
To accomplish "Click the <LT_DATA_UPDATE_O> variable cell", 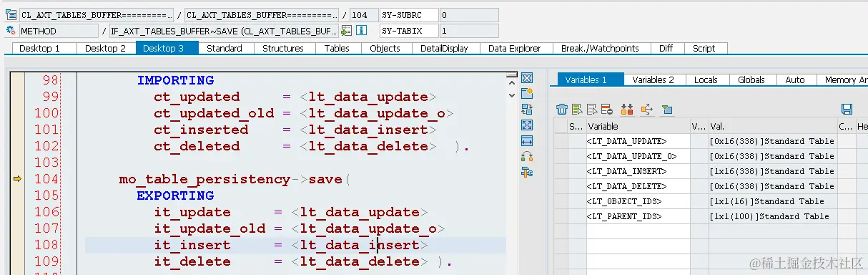I will [x=638, y=156].
